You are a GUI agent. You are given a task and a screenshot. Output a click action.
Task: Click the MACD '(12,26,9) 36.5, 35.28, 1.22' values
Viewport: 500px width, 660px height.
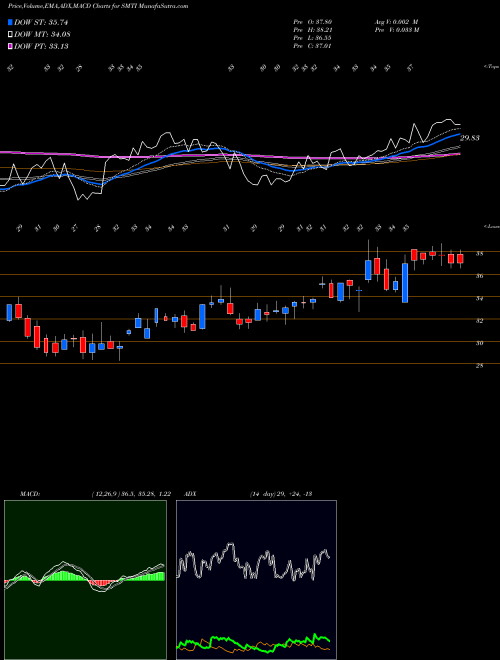[131, 494]
